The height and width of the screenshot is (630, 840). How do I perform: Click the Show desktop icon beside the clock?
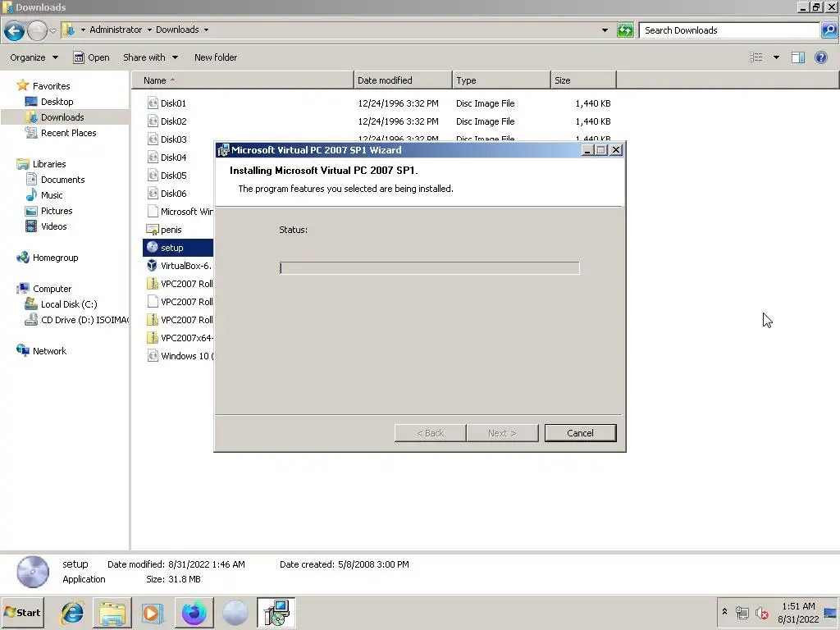click(831, 613)
